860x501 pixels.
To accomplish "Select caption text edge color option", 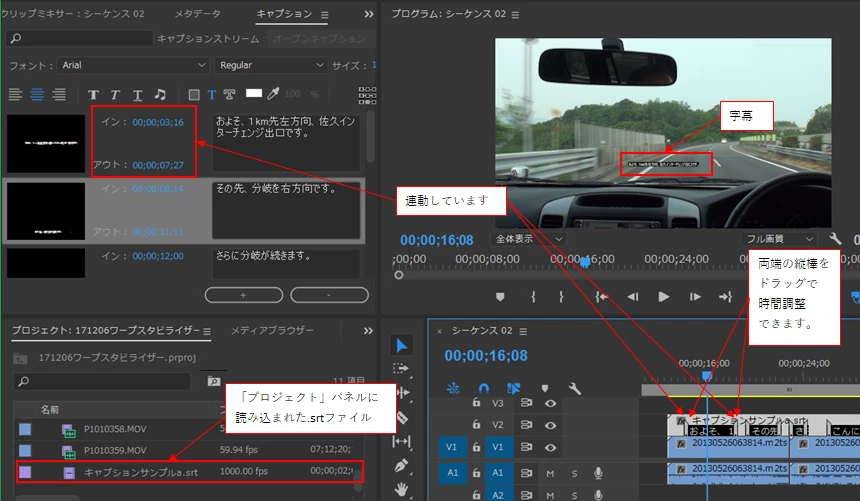I will tap(229, 95).
